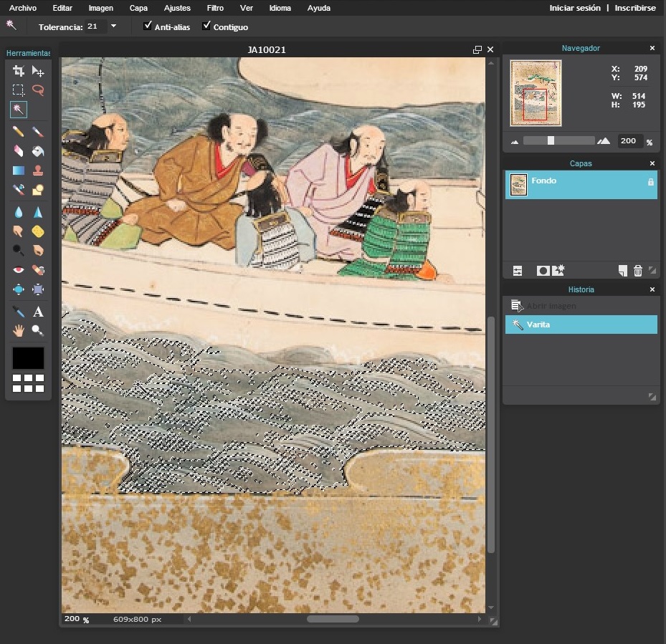Viewport: 666px width, 644px height.
Task: Open the Ajustes menu
Action: (x=177, y=8)
